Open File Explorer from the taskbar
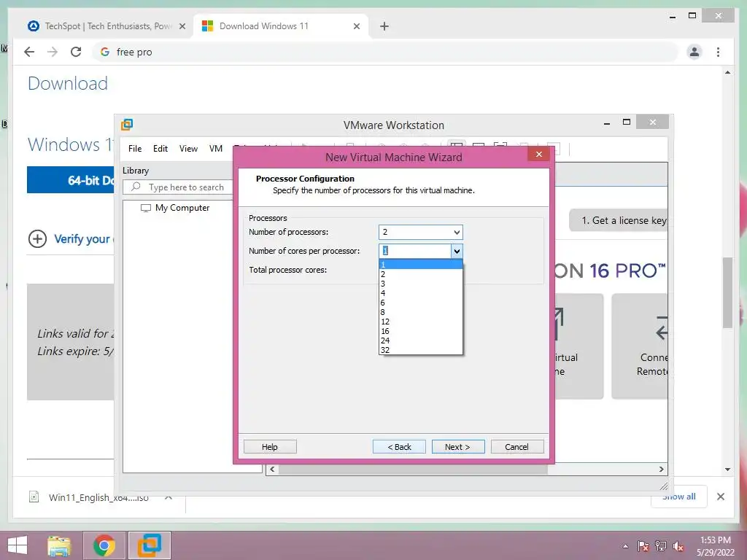The width and height of the screenshot is (747, 560). [x=59, y=545]
